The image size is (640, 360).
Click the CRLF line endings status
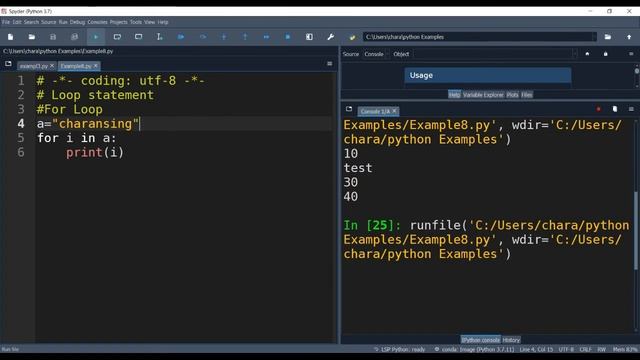[586, 349]
